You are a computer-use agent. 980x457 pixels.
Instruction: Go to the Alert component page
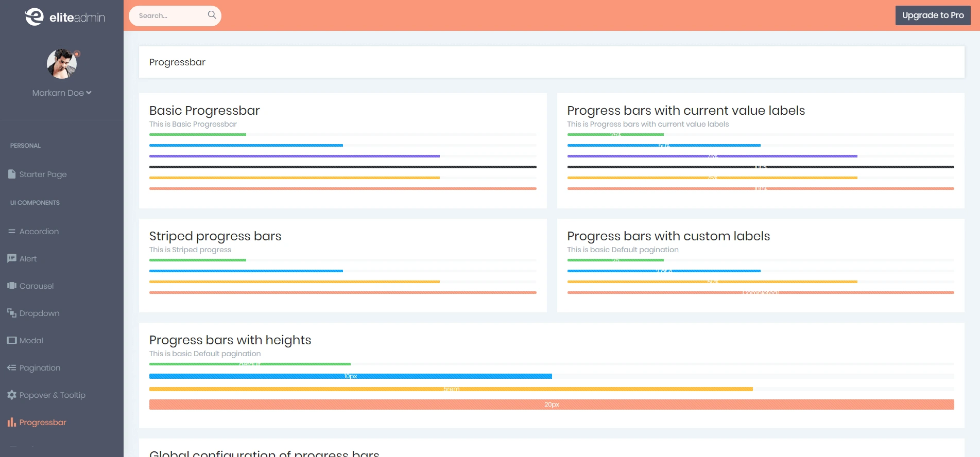click(x=28, y=258)
